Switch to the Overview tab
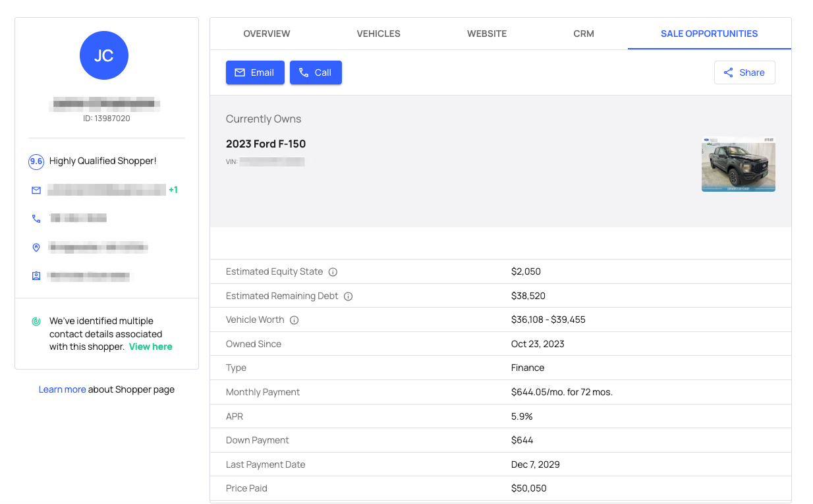 click(x=266, y=34)
